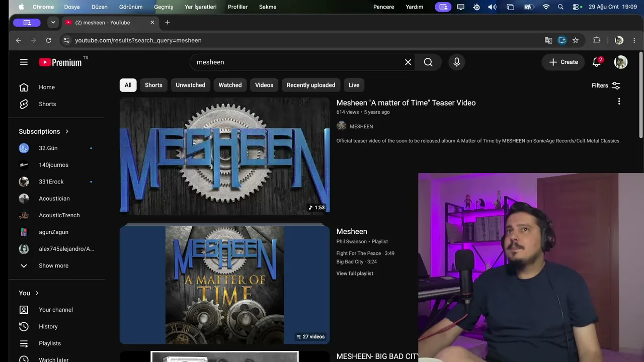Start voice search with the microphone

click(457, 62)
